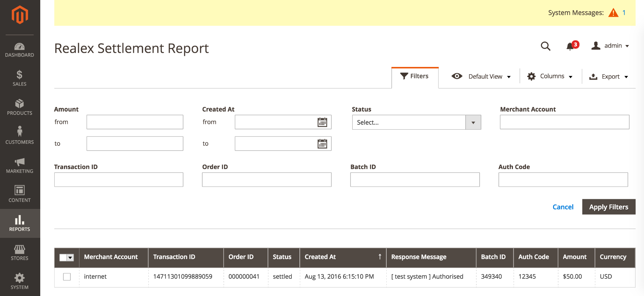The width and height of the screenshot is (644, 296).
Task: Focus the Auth Code filter field
Action: point(563,180)
